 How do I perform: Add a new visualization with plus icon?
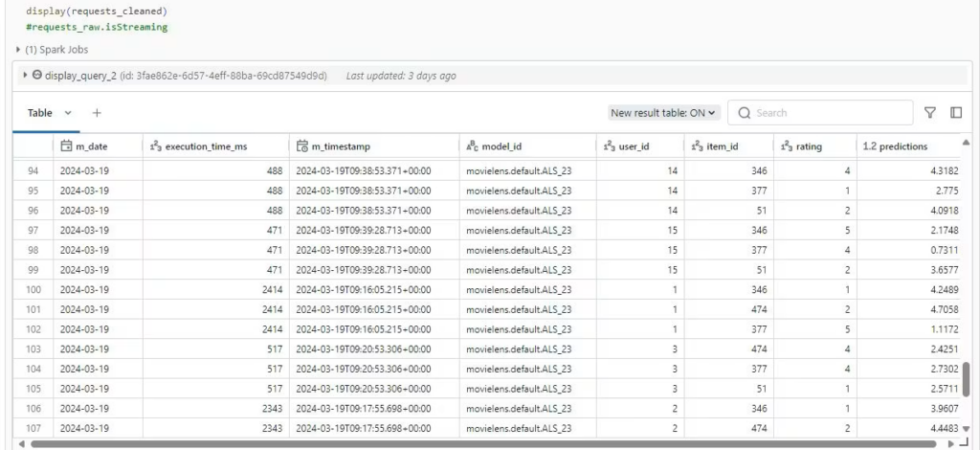coord(96,113)
